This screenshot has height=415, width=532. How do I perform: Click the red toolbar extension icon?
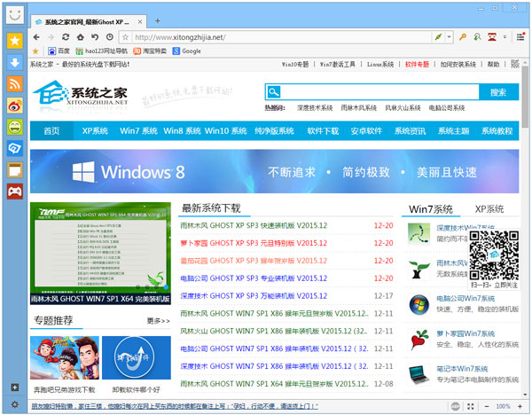(492, 37)
